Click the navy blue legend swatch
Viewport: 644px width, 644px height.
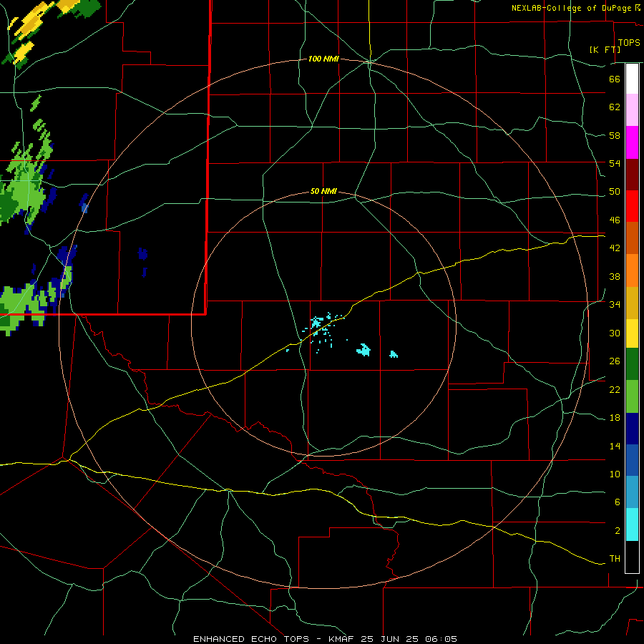click(x=632, y=429)
